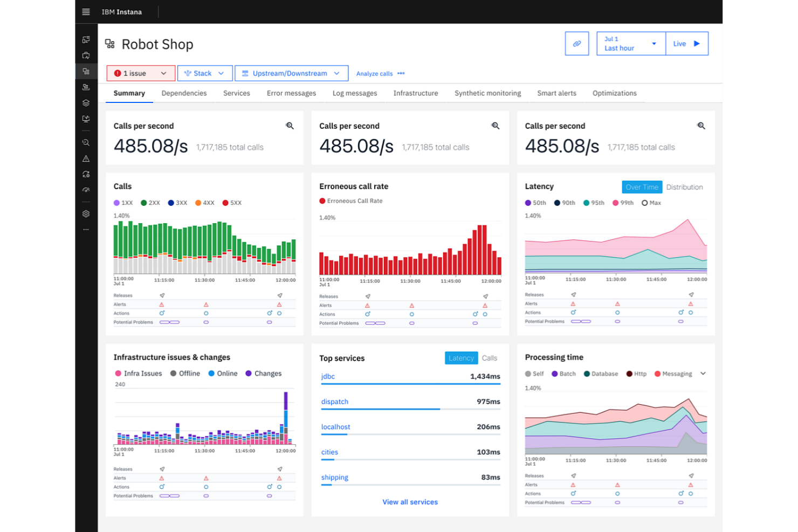Open the Processing time legend chevron
Viewport: 798px width, 532px height.
click(703, 373)
